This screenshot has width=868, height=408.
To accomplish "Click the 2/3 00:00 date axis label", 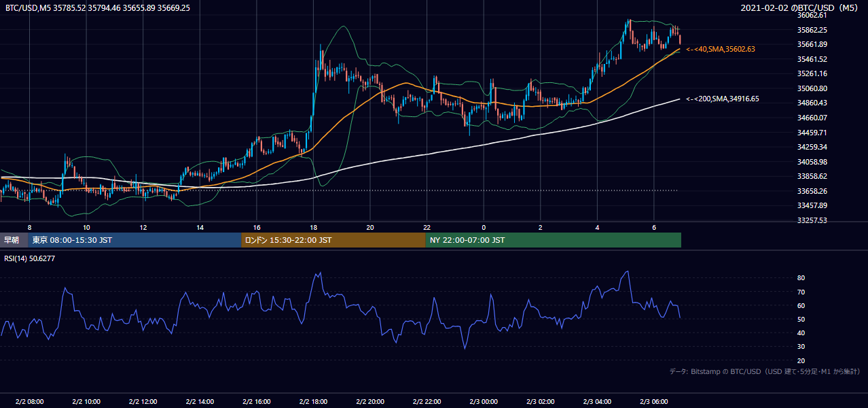I will click(484, 402).
